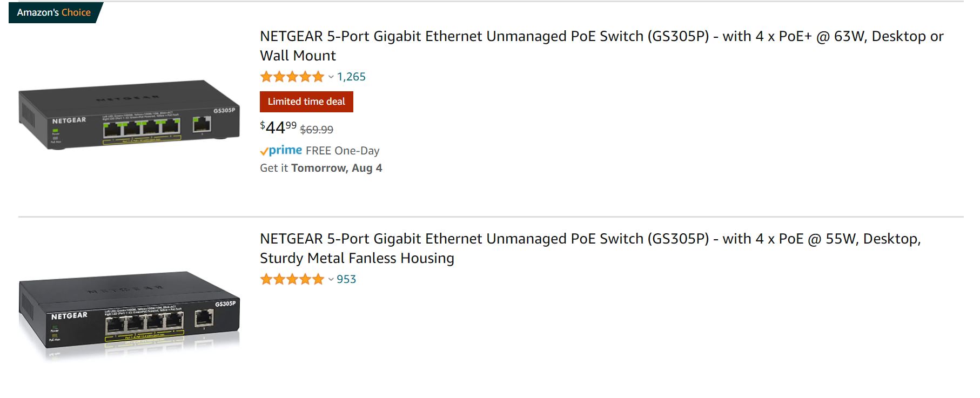Click the $44.99 deal price

(x=278, y=127)
